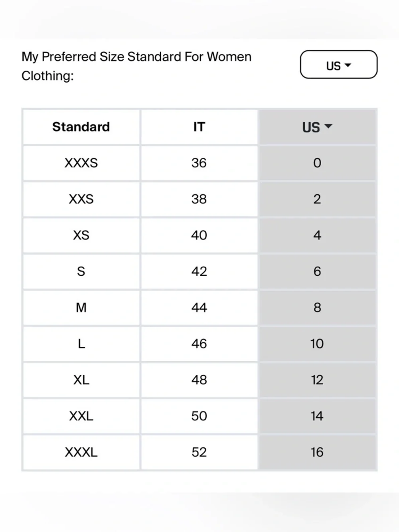This screenshot has width=399, height=532.
Task: Click the XXS size cell
Action: point(81,199)
